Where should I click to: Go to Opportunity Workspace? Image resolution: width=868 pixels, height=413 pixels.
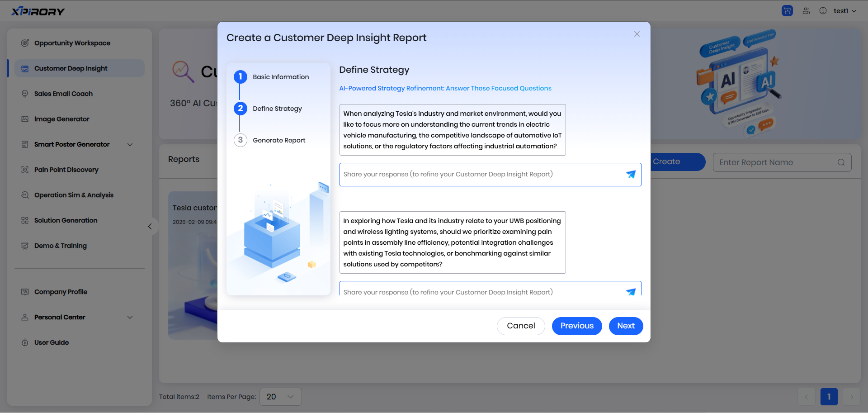click(x=72, y=43)
